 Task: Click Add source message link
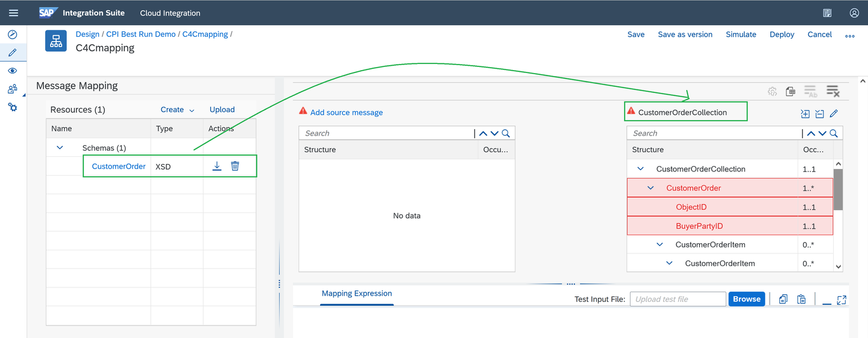(347, 112)
